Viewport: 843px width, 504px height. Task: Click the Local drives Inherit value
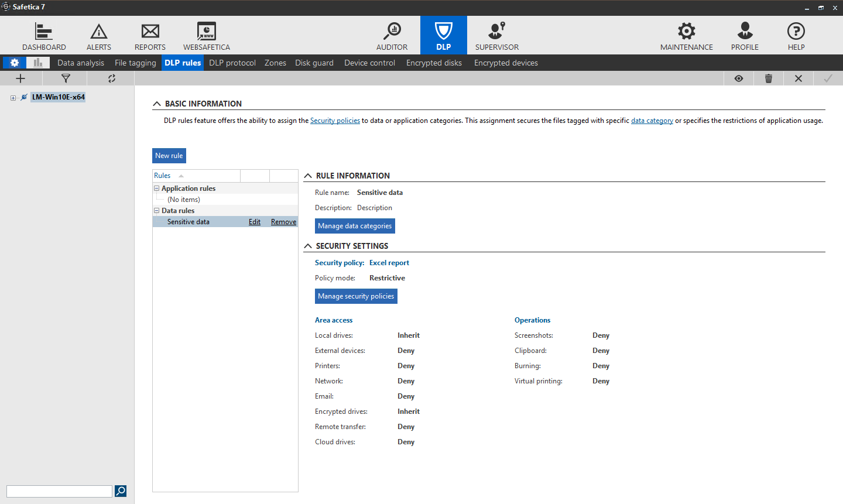(x=409, y=335)
